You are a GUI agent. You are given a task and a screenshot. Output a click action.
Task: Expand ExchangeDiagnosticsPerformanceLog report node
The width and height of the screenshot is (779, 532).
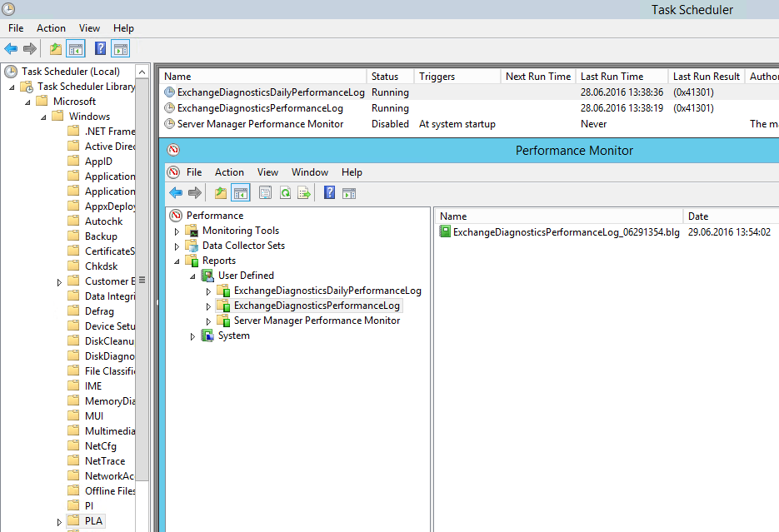click(x=208, y=306)
